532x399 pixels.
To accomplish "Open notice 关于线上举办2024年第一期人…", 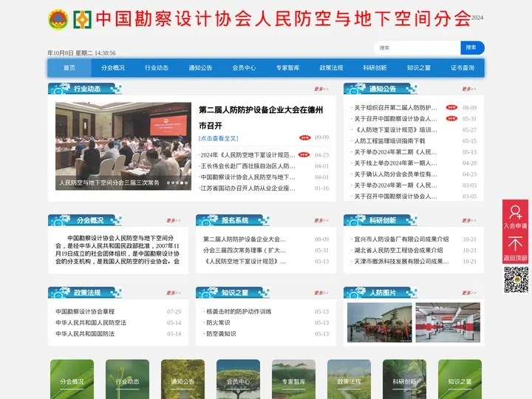I will [395, 163].
